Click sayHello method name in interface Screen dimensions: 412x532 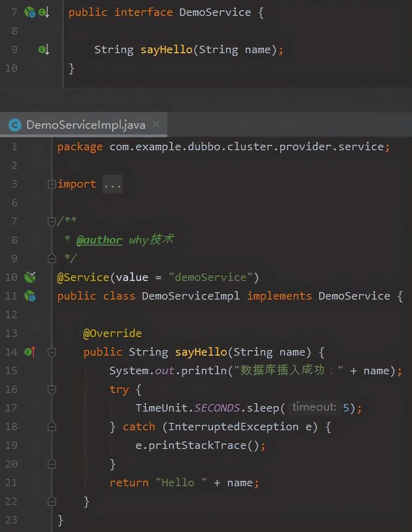tap(166, 50)
